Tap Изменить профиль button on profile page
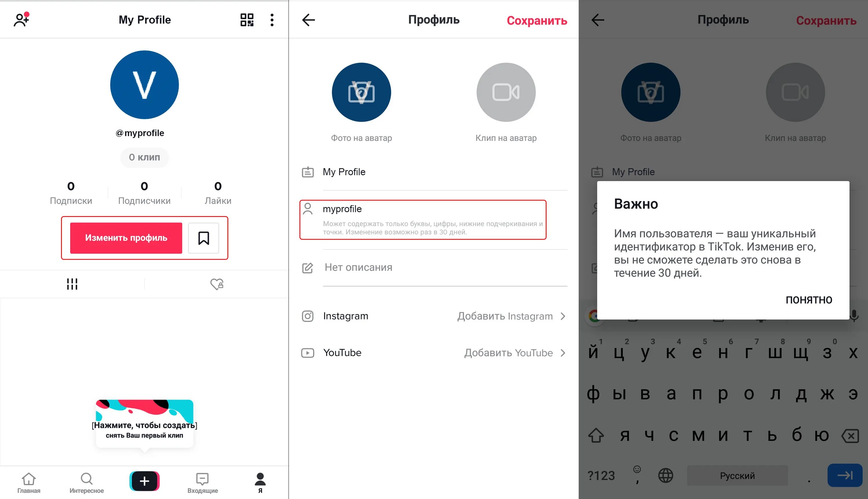 [126, 238]
